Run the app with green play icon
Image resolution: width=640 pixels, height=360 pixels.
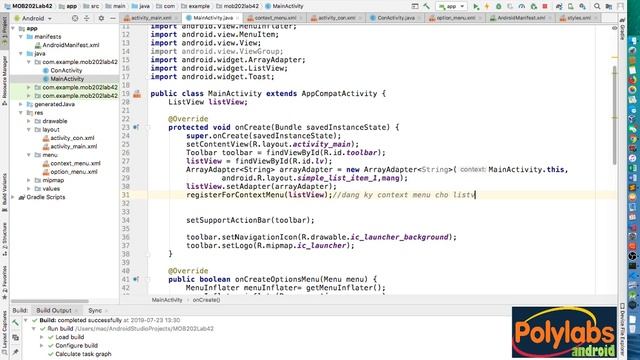[476, 6]
